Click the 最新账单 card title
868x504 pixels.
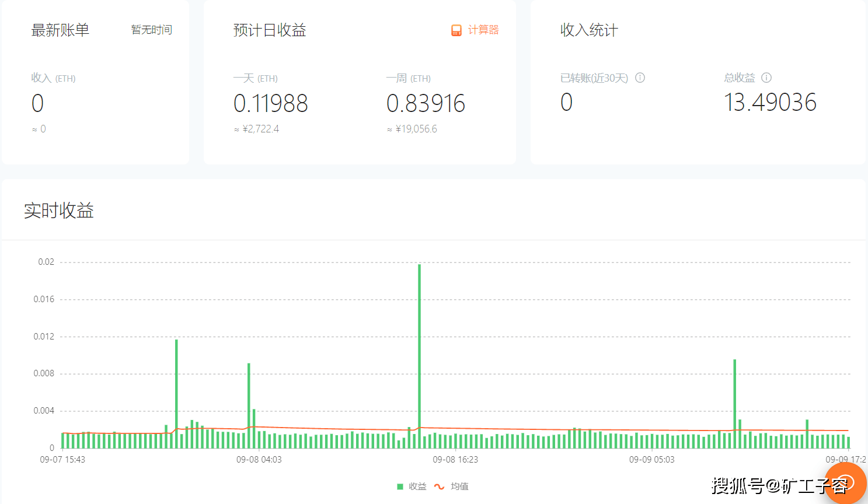pos(60,30)
